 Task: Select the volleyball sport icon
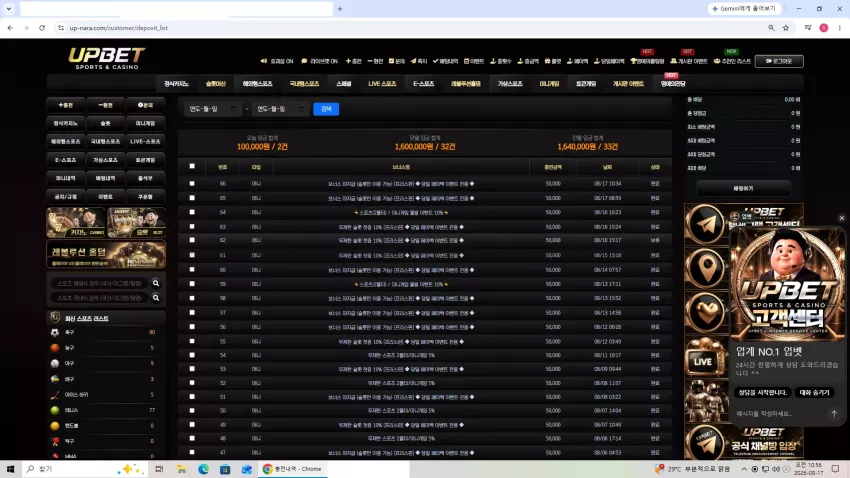click(x=55, y=379)
